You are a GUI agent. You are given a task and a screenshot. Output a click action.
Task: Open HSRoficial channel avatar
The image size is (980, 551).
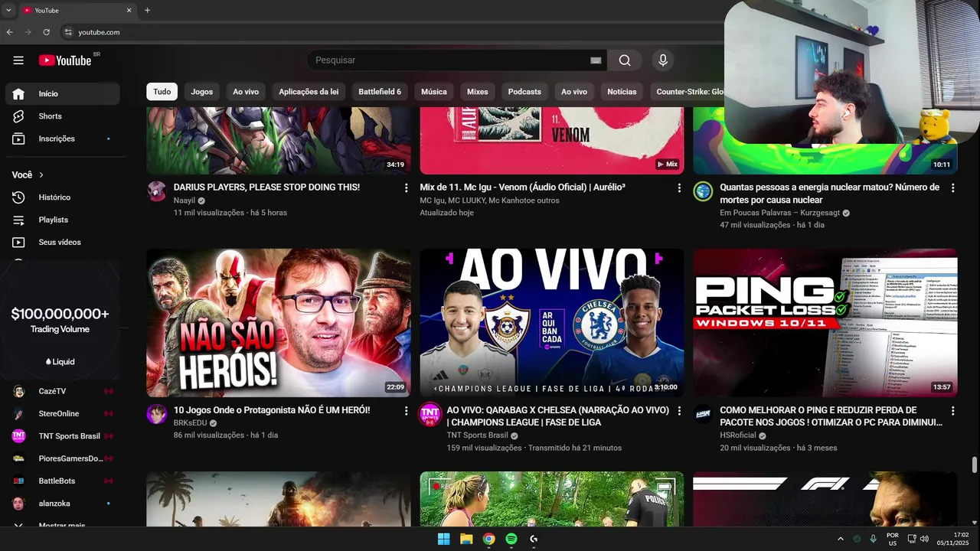pos(703,414)
